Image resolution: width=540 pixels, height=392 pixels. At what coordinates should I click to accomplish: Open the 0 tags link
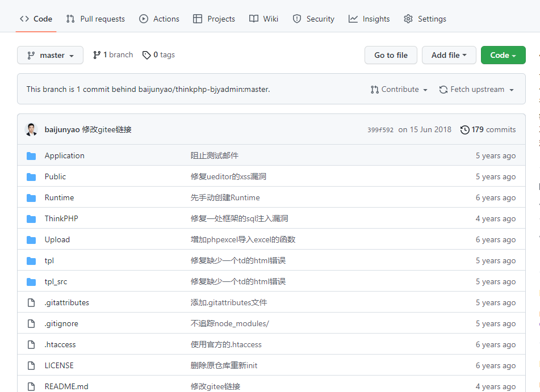tap(158, 54)
